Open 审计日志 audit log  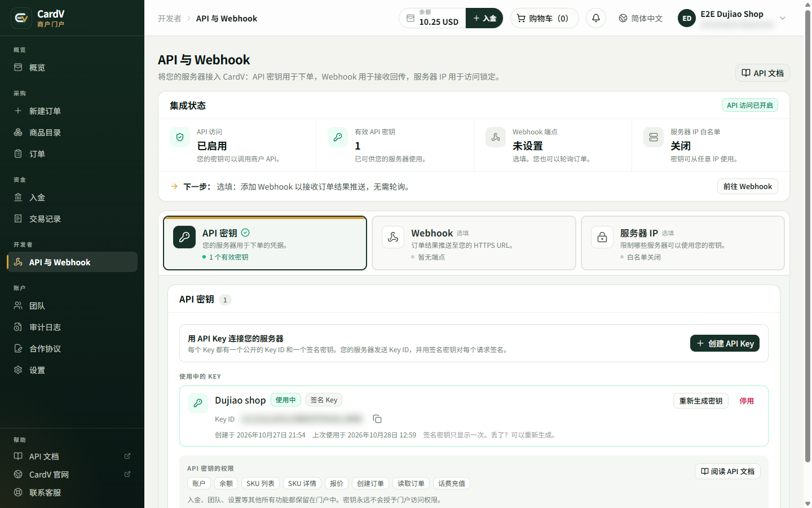pyautogui.click(x=72, y=327)
